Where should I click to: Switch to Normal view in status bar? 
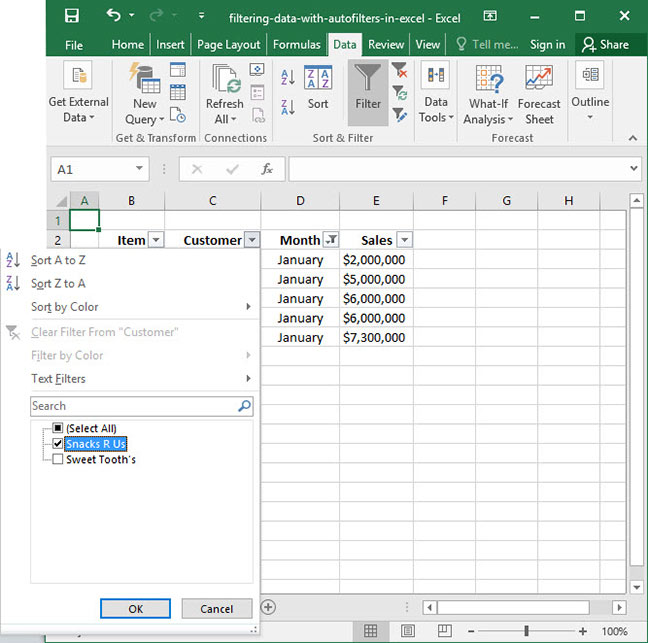pos(370,631)
